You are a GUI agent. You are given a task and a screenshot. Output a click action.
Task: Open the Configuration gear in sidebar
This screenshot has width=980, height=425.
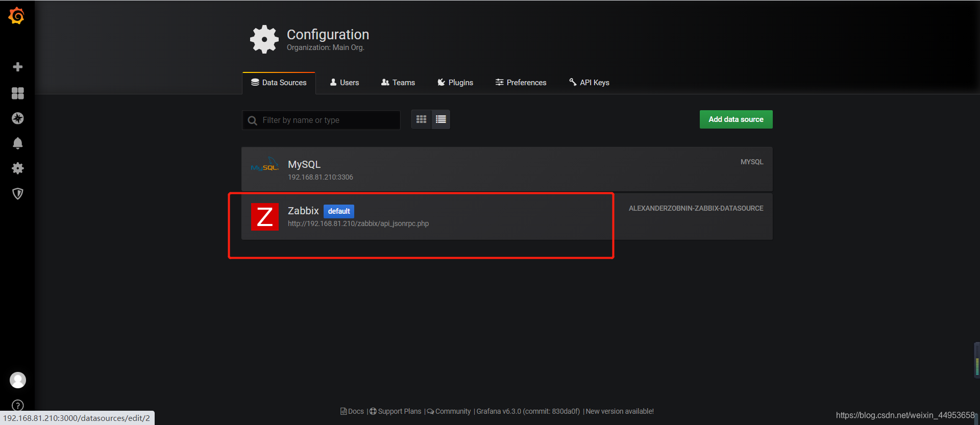pyautogui.click(x=17, y=168)
